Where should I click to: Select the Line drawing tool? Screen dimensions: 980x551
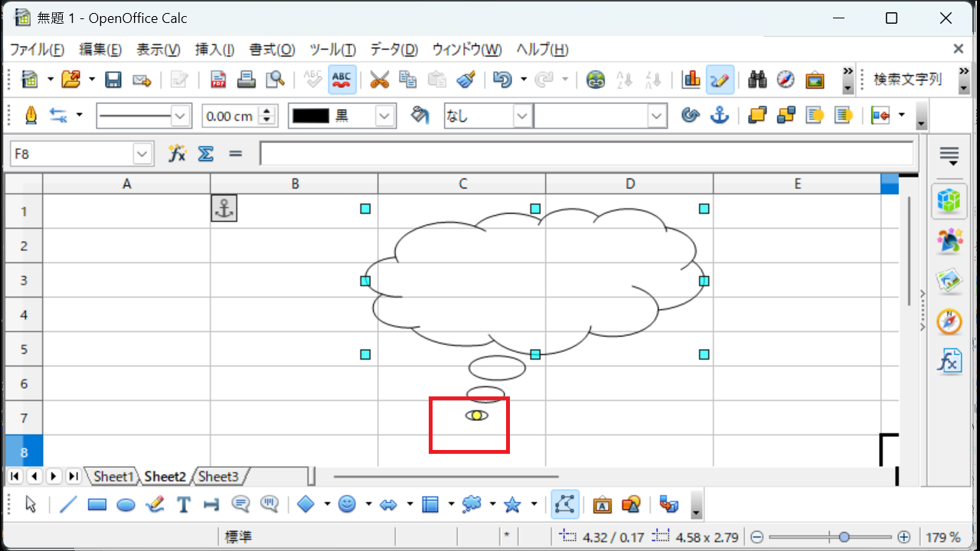[68, 504]
